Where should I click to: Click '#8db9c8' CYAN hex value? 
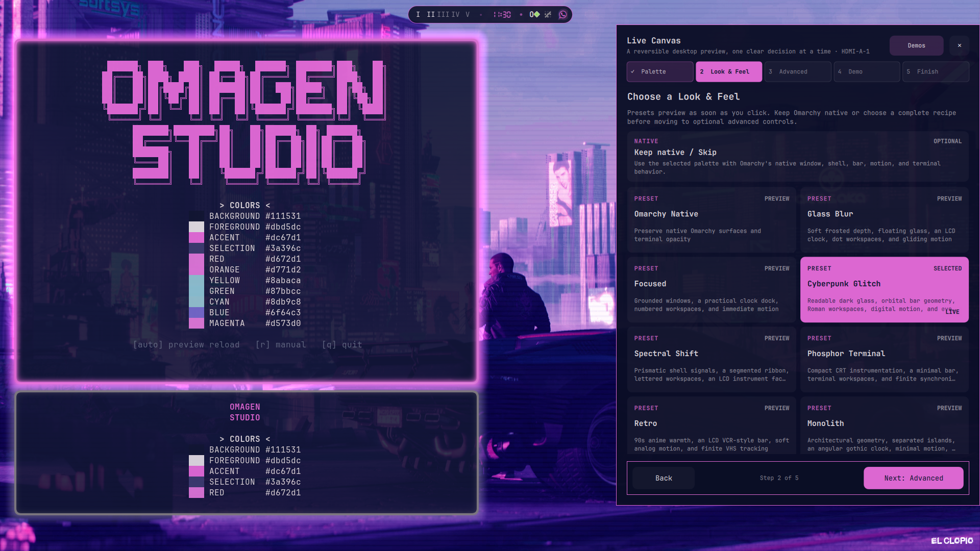tap(283, 302)
